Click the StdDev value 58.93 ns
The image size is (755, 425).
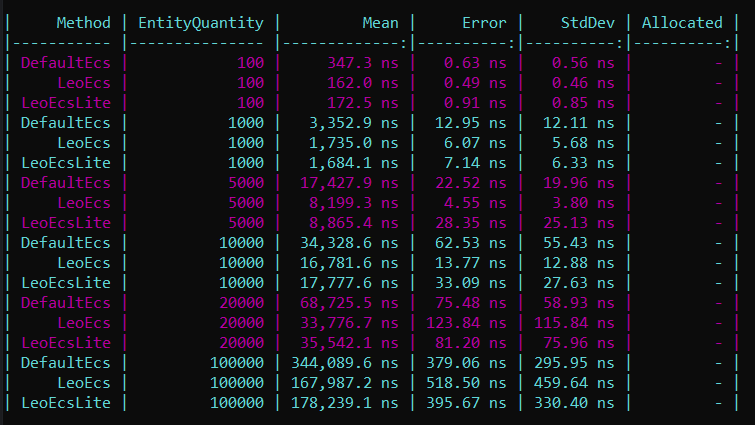tap(579, 302)
